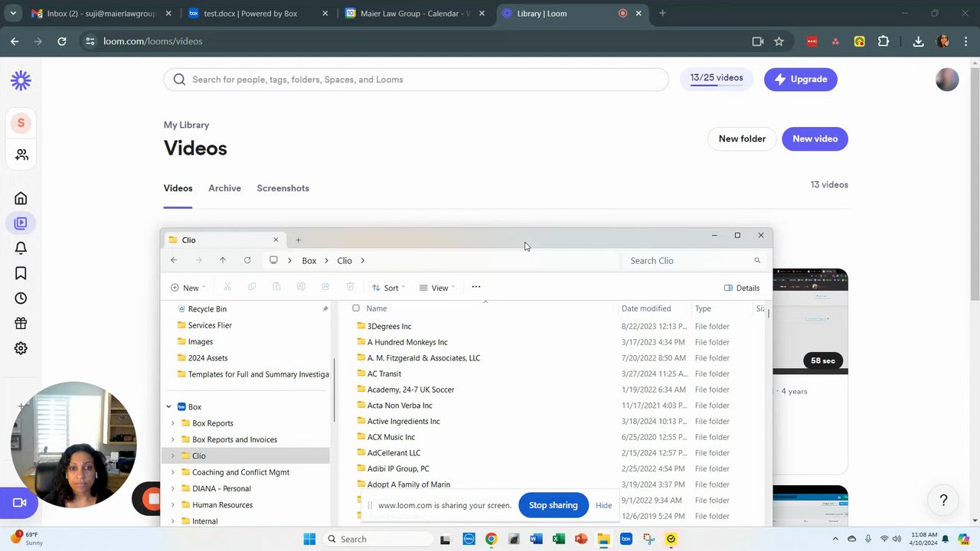Open the 58 sec video thumbnail
Image resolution: width=980 pixels, height=551 pixels.
pyautogui.click(x=810, y=321)
